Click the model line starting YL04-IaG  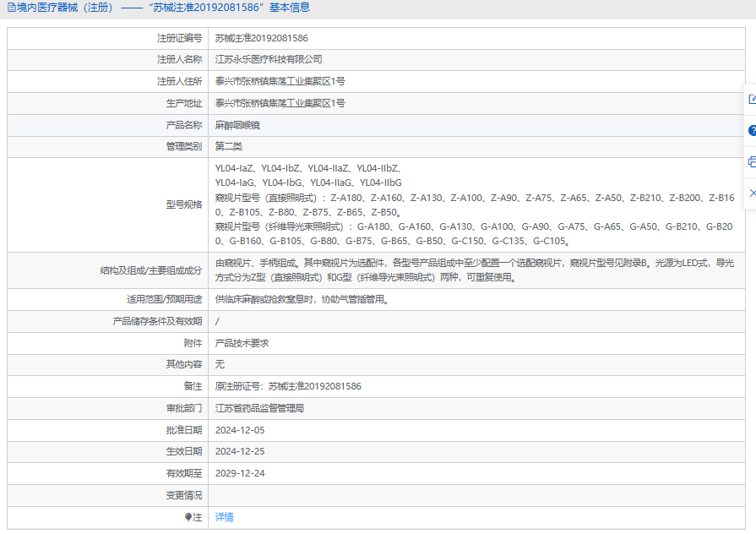point(308,183)
